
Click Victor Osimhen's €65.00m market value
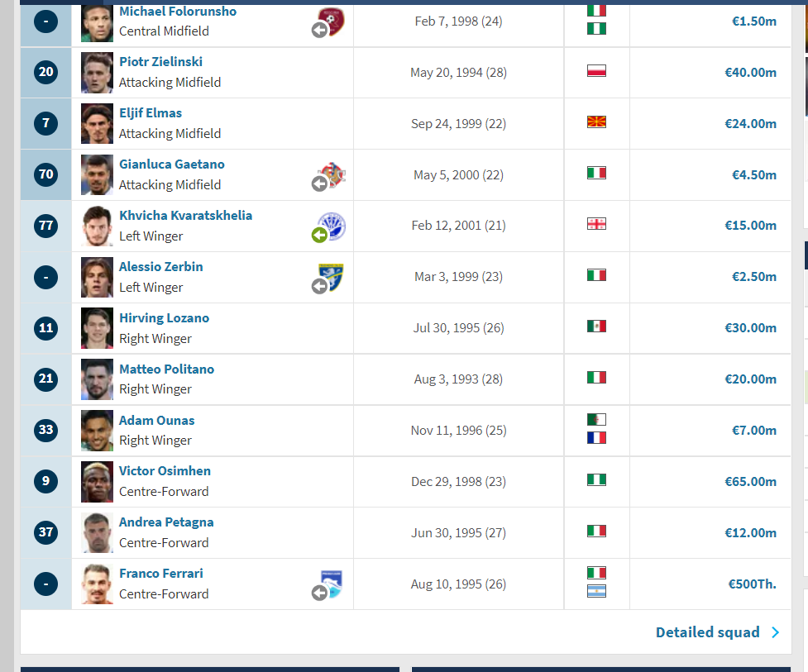(750, 481)
